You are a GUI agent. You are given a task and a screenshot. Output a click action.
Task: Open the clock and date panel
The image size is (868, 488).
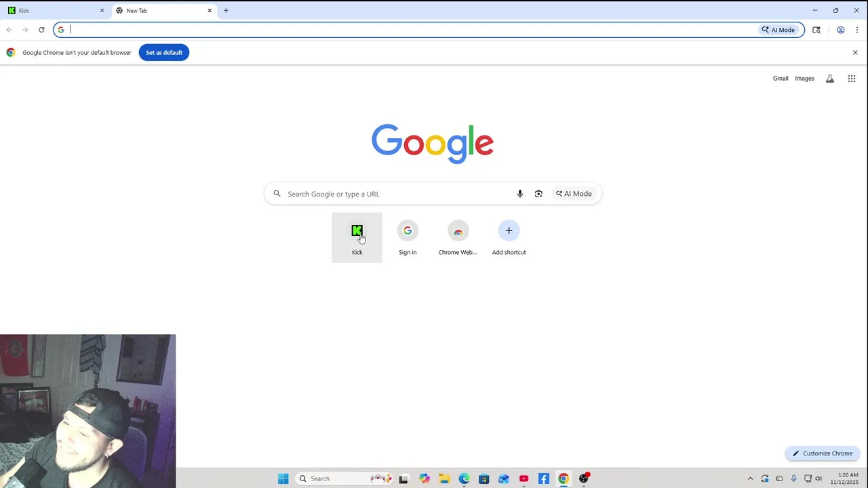[844, 479]
